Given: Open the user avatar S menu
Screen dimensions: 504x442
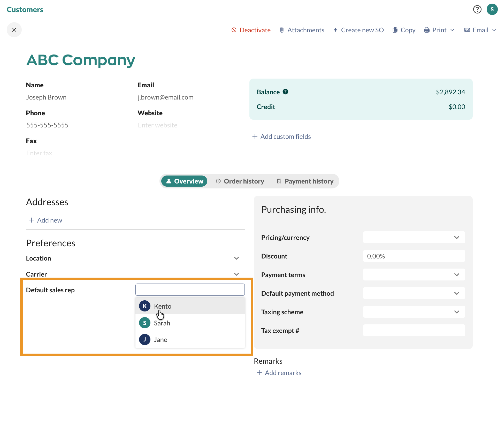Looking at the screenshot, I should pyautogui.click(x=492, y=10).
